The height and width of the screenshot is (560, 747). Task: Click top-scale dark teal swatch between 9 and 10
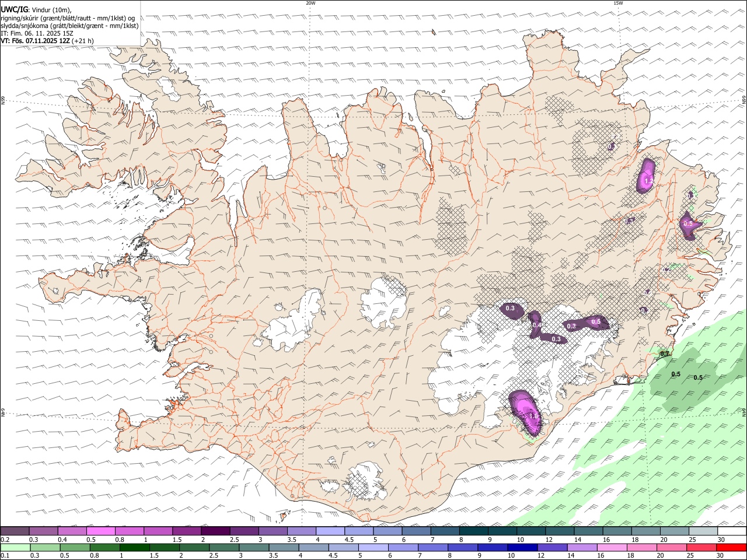pos(502,531)
